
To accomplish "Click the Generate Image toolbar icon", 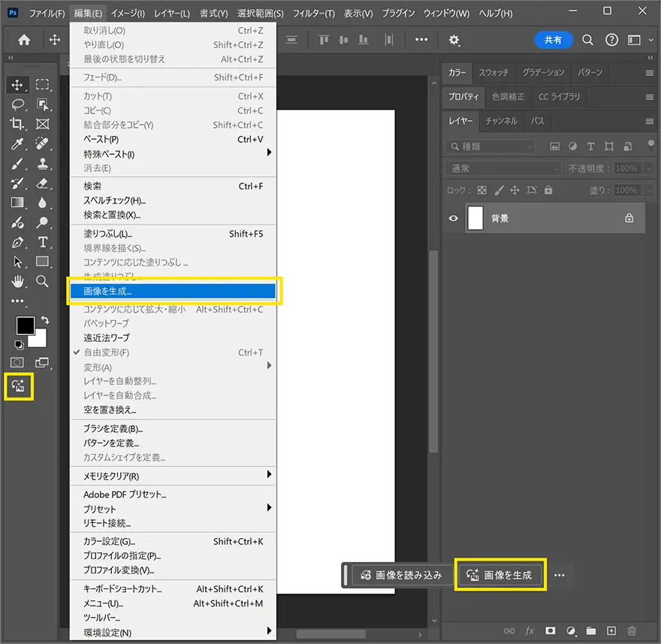I will [x=18, y=386].
